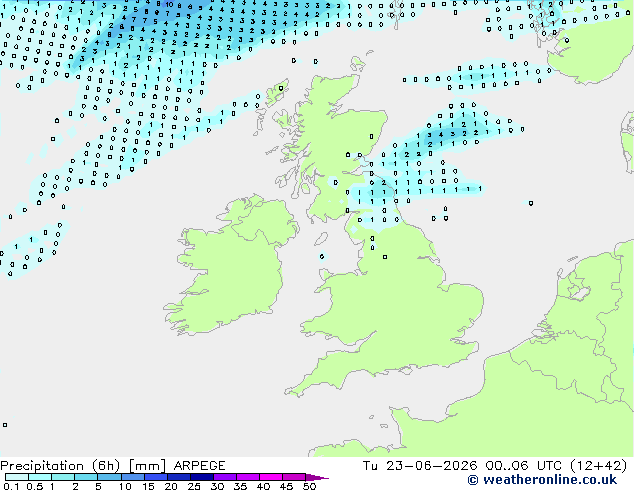Click the 'Precipitation (6h) [mm] ARPEGE' title
Image resolution: width=634 pixels, height=490 pixels.
(113, 466)
